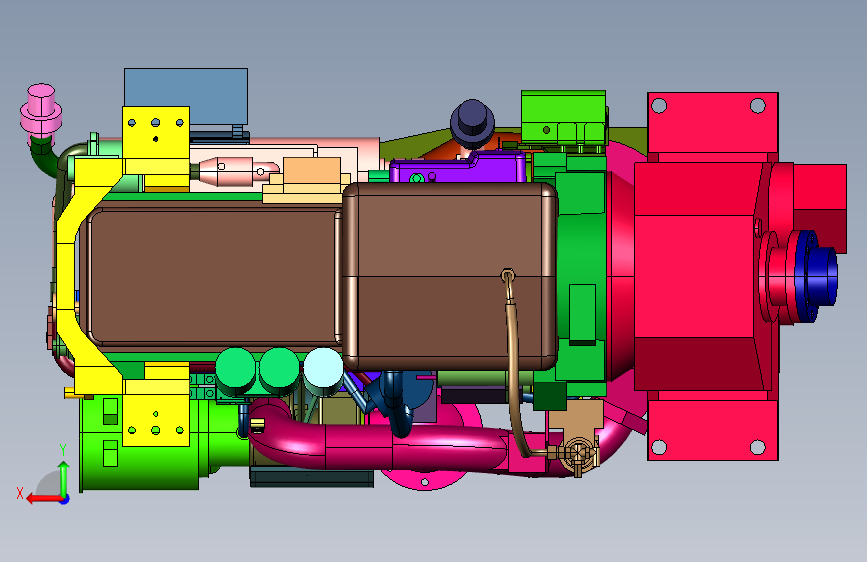Select the dark navy round cap on top

click(x=472, y=122)
